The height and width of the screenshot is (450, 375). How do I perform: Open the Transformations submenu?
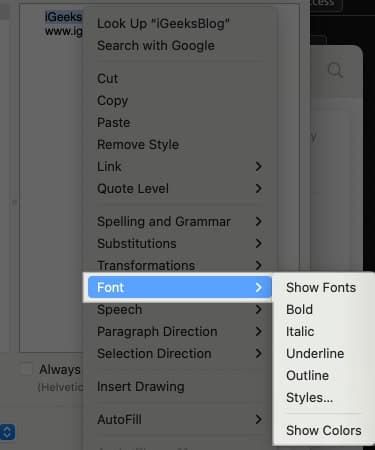[180, 266]
